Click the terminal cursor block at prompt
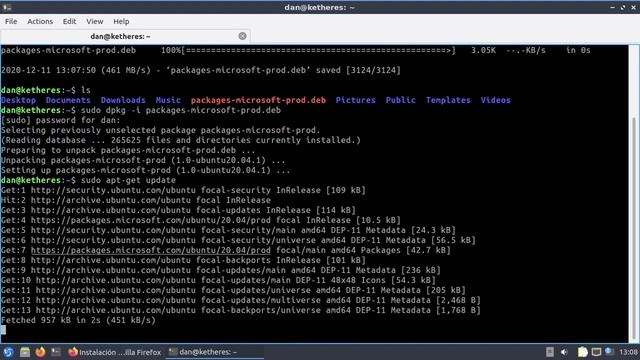The image size is (640, 360). 3,330
